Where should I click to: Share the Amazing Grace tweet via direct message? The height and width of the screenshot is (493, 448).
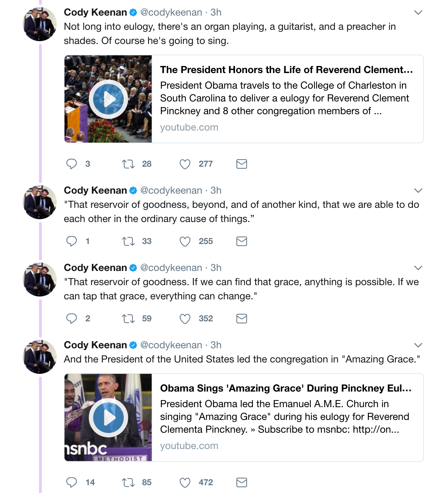tap(242, 482)
